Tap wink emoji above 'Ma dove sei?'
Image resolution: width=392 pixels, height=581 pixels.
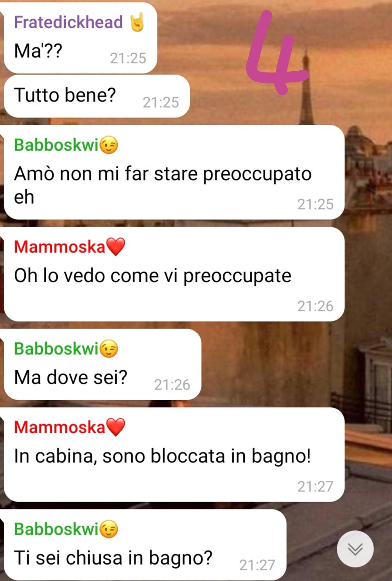pos(109,349)
